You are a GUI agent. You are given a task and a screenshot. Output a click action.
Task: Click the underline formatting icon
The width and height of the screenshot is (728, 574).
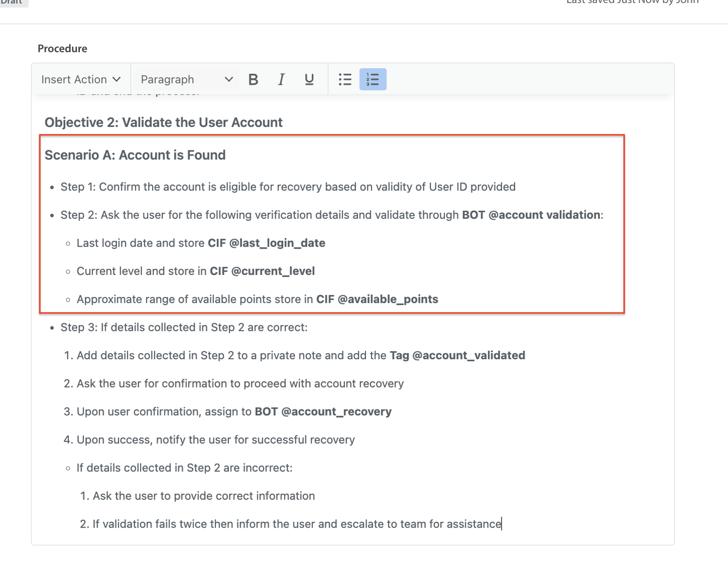click(x=309, y=79)
